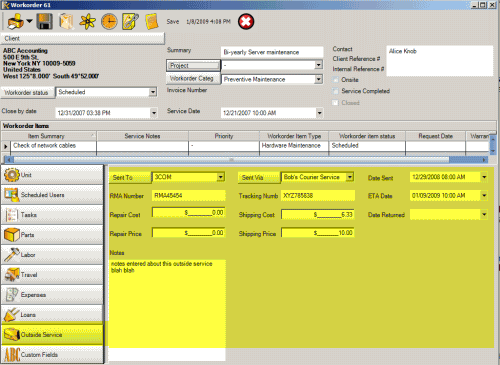
Task: Click the floppy disk save icon
Action: pyautogui.click(x=44, y=22)
